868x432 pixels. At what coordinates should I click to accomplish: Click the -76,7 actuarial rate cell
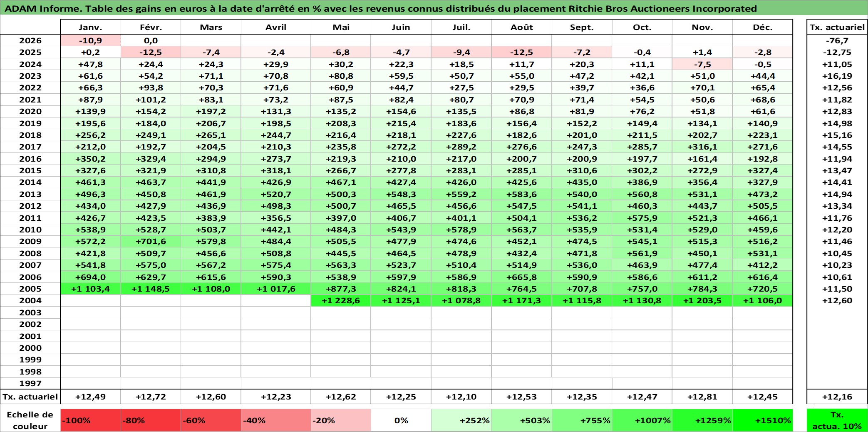837,40
